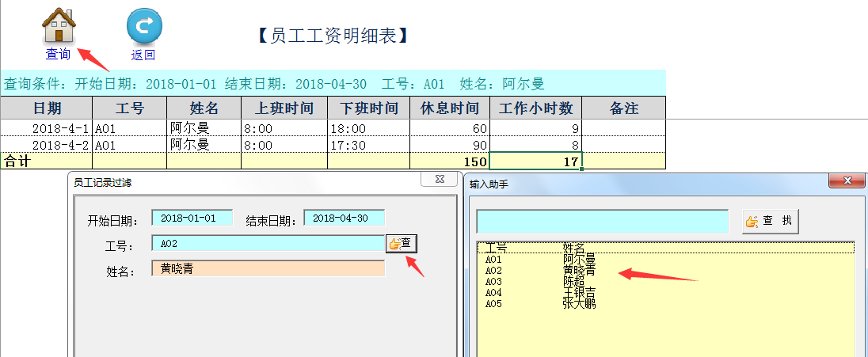Viewport: 868px width, 357px height.
Task: Click the 休息时间 cell showing 60
Action: tap(450, 128)
